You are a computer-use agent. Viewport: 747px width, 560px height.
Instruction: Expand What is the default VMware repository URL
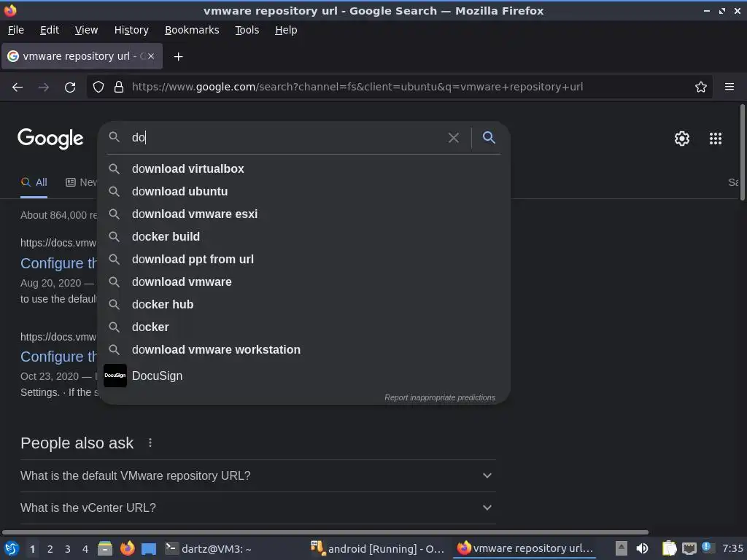tap(258, 475)
